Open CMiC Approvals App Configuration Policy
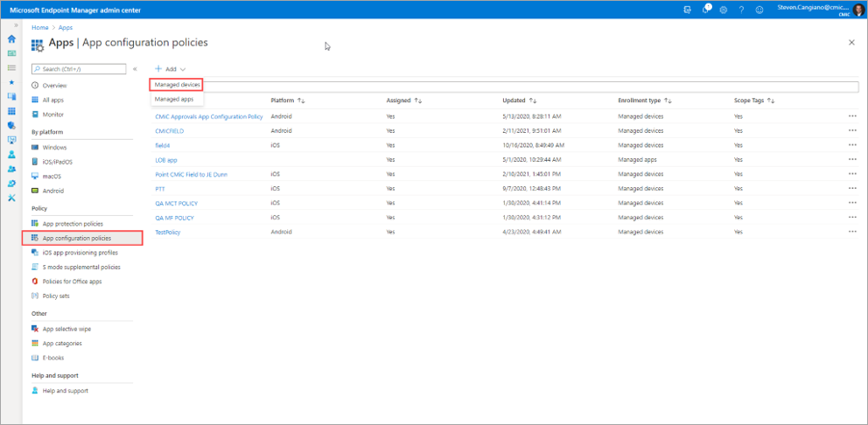Screen dimensions: 868x425 (x=209, y=117)
